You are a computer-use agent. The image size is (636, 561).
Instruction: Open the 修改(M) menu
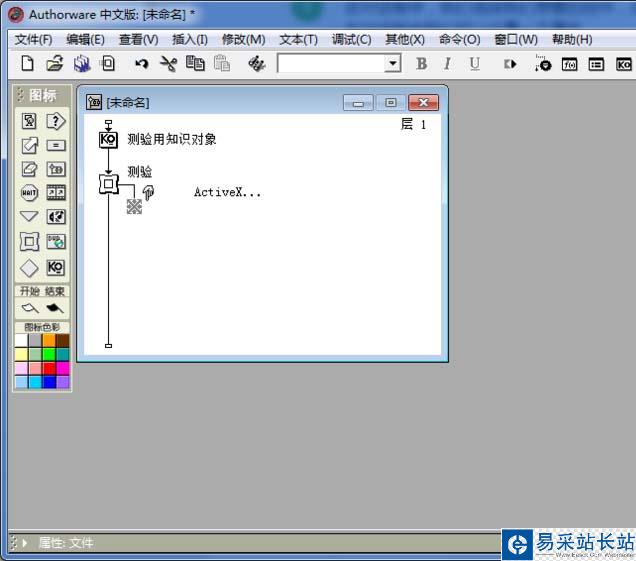click(243, 40)
